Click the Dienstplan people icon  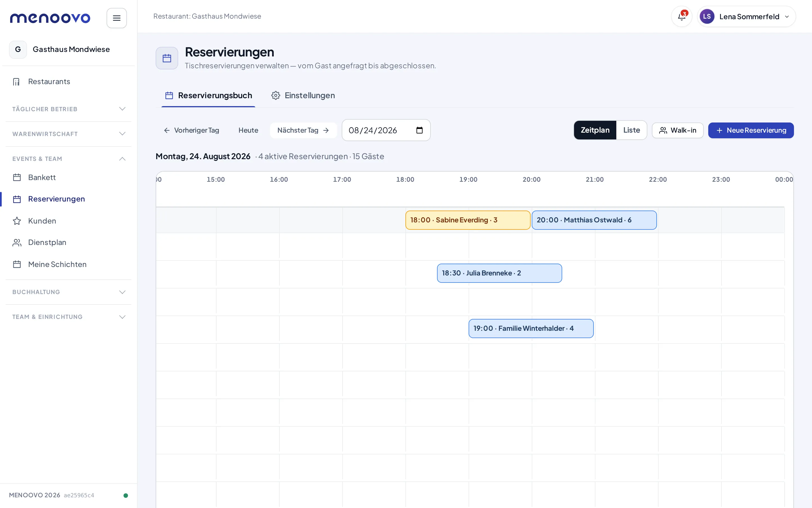pos(17,243)
